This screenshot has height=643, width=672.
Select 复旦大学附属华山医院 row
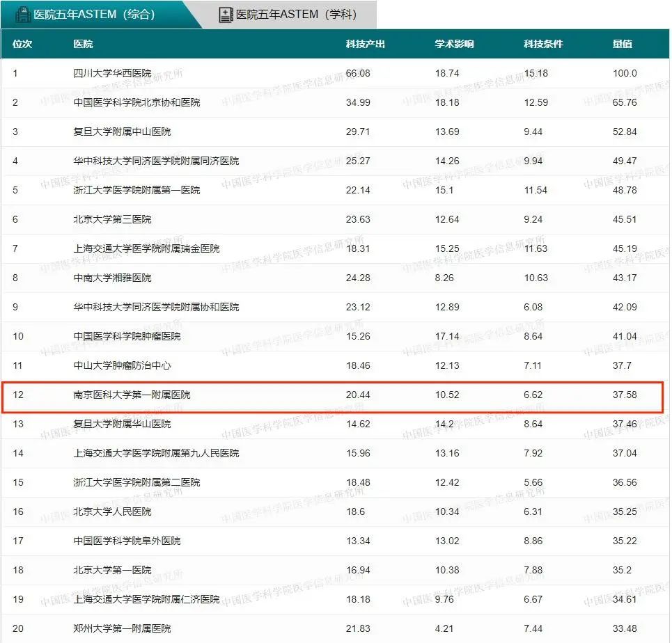tap(335, 424)
